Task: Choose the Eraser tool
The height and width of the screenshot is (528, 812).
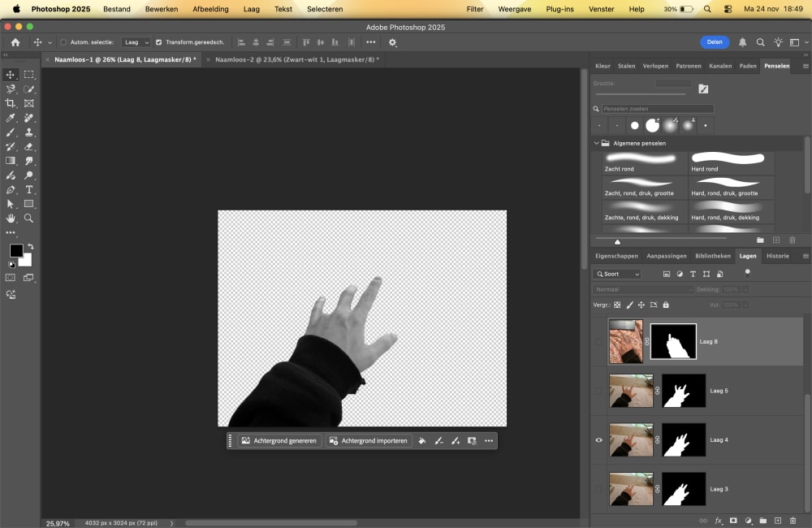Action: pyautogui.click(x=29, y=147)
